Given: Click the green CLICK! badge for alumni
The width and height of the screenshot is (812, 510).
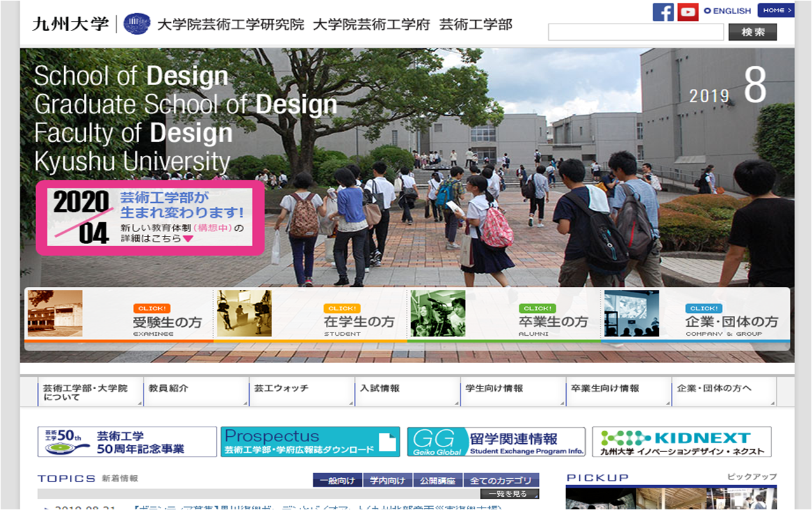Looking at the screenshot, I should coord(537,308).
